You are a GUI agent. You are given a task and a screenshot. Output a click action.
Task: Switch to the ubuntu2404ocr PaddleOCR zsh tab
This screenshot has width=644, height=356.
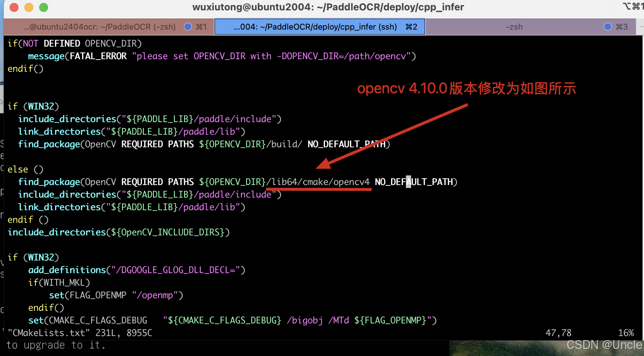pos(109,27)
